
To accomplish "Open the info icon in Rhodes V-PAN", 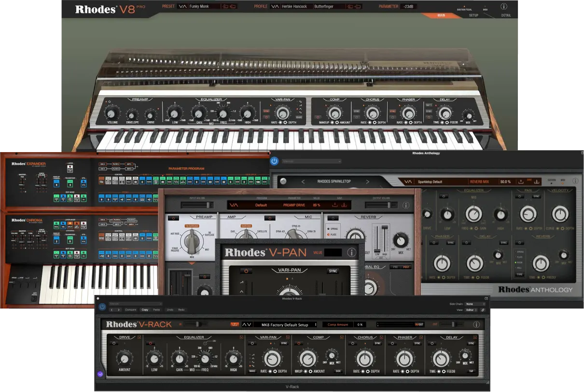I will tap(351, 252).
